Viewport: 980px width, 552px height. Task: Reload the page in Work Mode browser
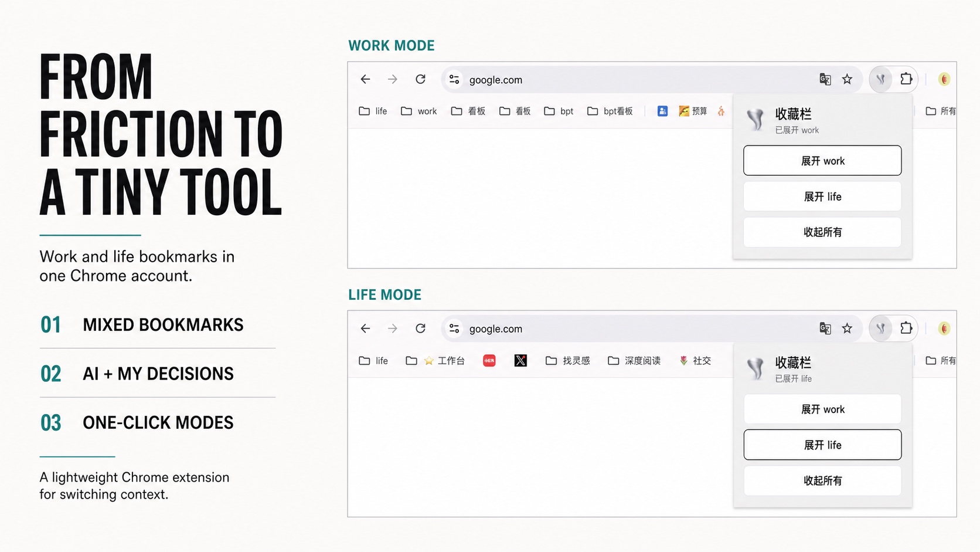pos(420,79)
